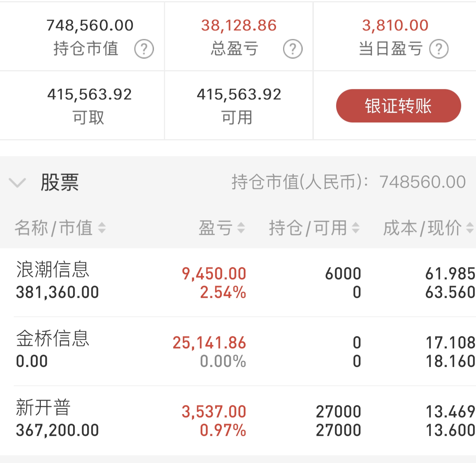Tap 金桥信息 profit 25,141.86
The image size is (476, 463).
pyautogui.click(x=209, y=343)
